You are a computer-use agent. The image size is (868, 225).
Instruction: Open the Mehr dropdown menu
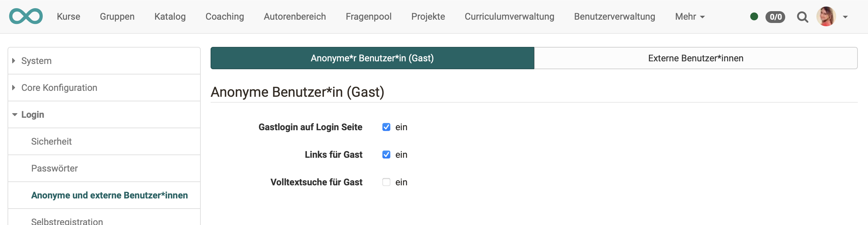point(689,16)
